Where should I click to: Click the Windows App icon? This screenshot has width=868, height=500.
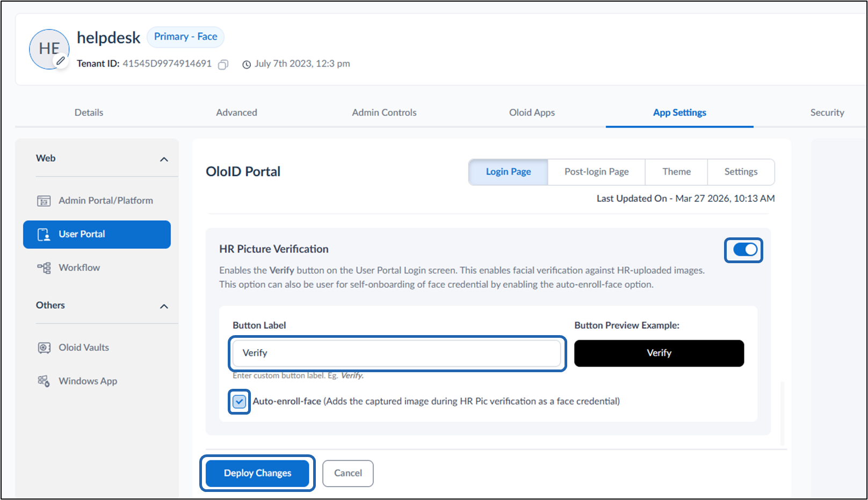(44, 381)
